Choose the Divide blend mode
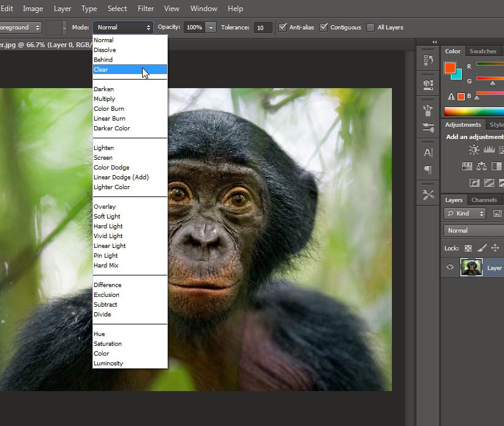 tap(130, 315)
